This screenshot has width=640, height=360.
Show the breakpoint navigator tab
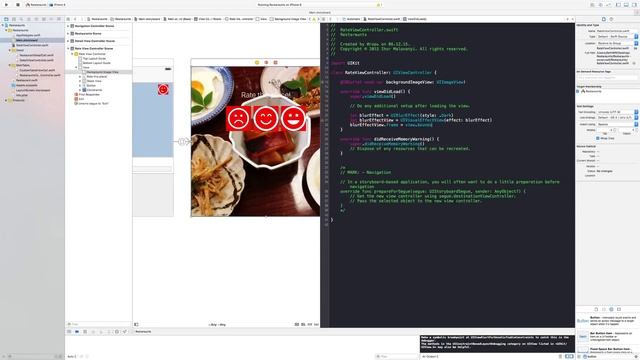tap(51, 19)
